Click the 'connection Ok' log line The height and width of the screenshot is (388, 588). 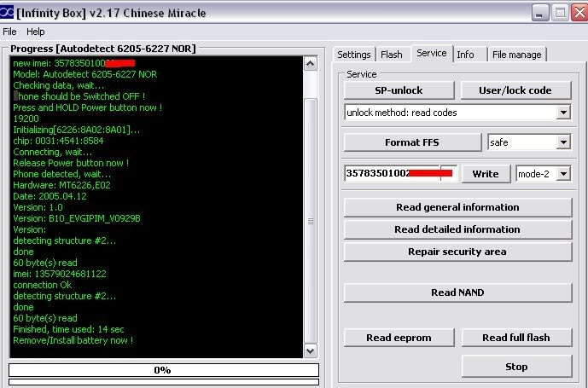click(43, 285)
